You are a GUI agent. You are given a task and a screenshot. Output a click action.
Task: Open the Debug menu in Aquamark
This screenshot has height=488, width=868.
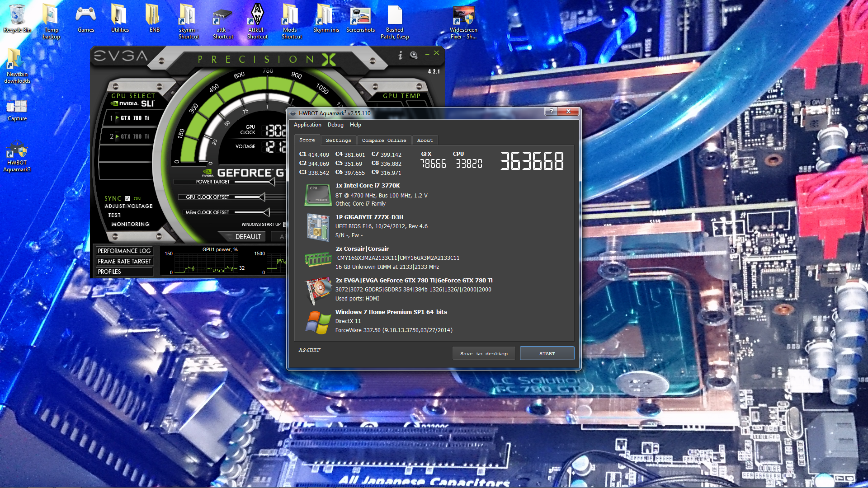335,125
